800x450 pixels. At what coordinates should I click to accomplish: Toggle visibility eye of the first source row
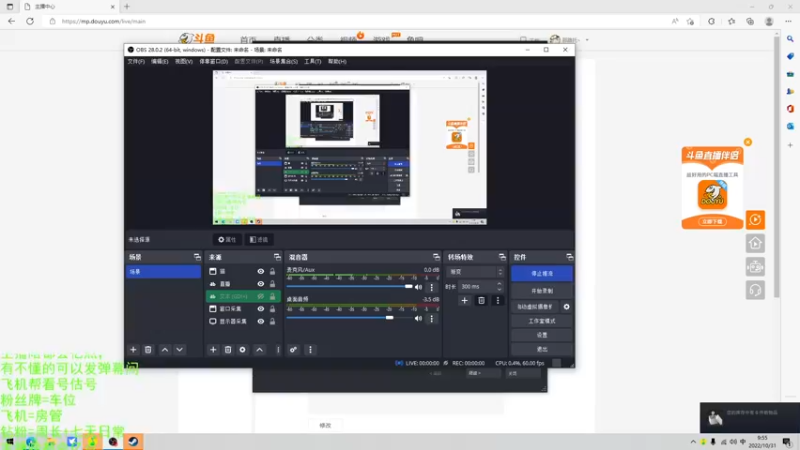pos(261,271)
